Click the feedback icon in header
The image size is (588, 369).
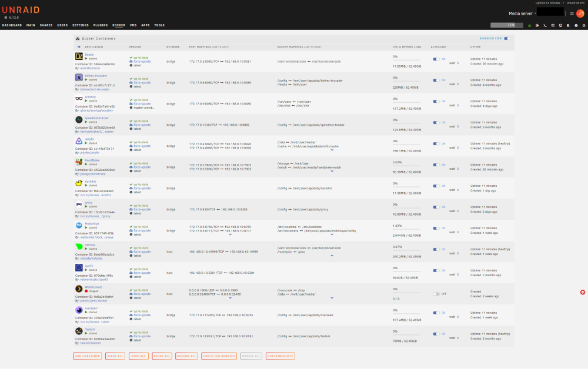point(553,25)
